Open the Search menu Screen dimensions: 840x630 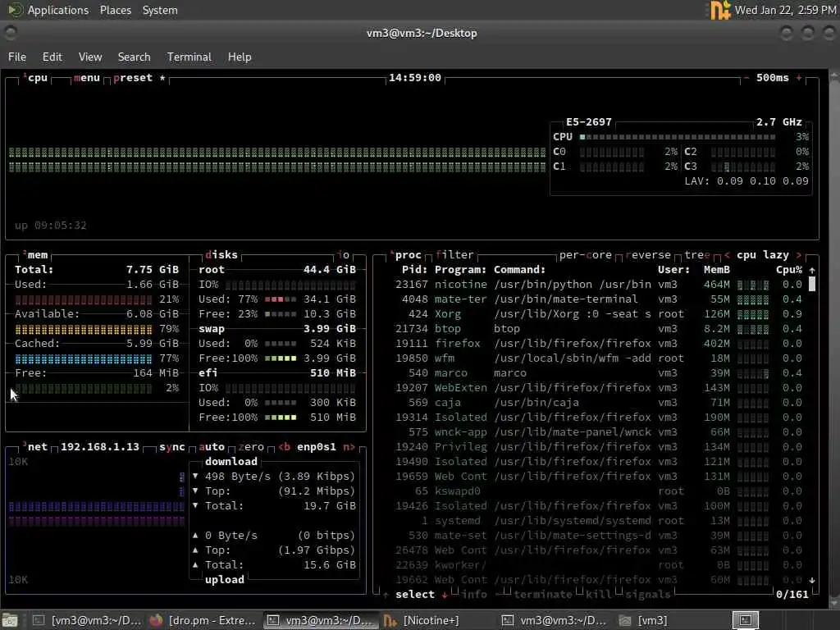point(134,57)
